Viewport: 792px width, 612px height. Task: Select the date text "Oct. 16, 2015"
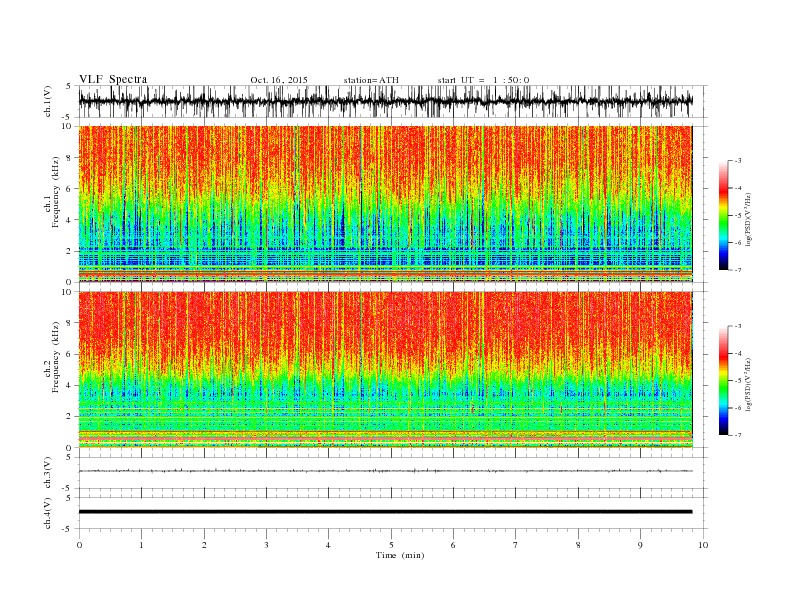pyautogui.click(x=279, y=80)
